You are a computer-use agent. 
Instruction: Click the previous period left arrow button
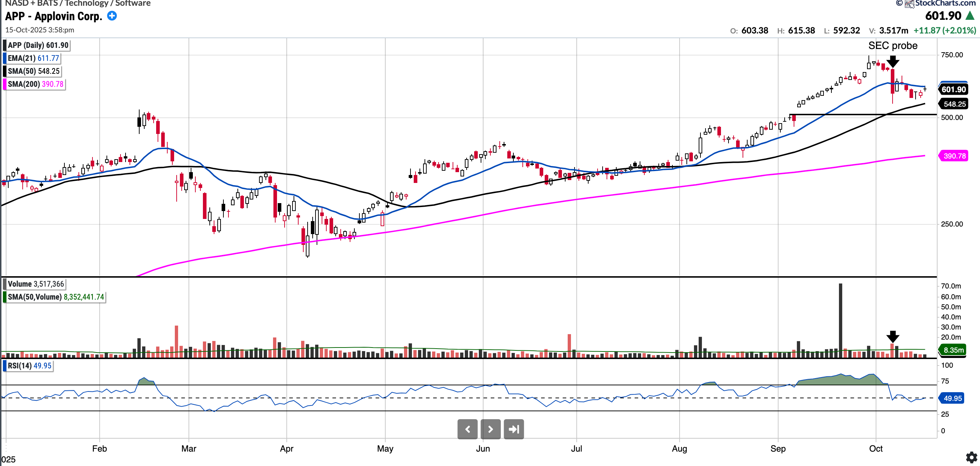468,430
